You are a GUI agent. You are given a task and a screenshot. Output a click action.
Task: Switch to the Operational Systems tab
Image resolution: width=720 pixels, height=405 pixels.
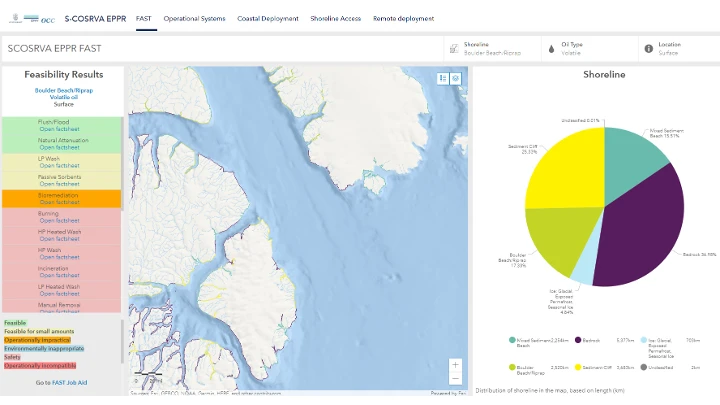click(194, 18)
